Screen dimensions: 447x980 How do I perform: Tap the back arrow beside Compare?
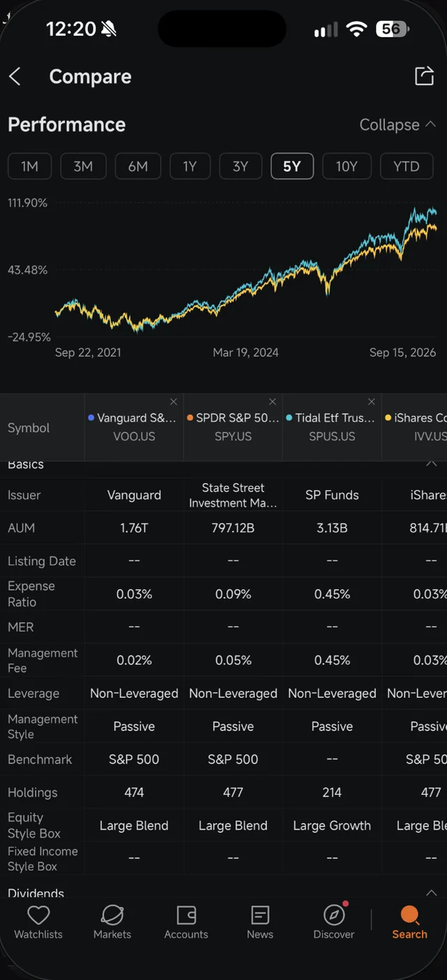pos(15,76)
